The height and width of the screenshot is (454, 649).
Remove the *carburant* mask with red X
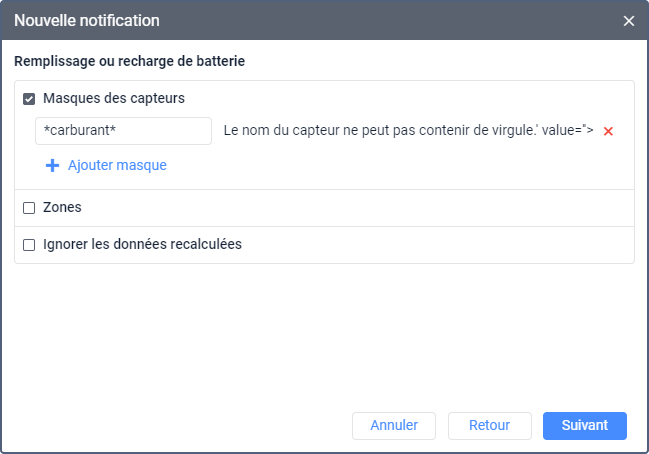608,132
